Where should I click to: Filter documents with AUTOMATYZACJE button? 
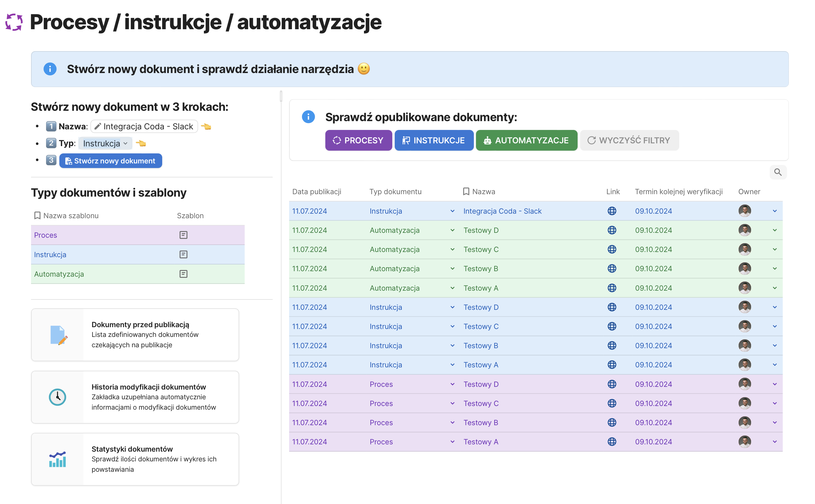point(526,140)
